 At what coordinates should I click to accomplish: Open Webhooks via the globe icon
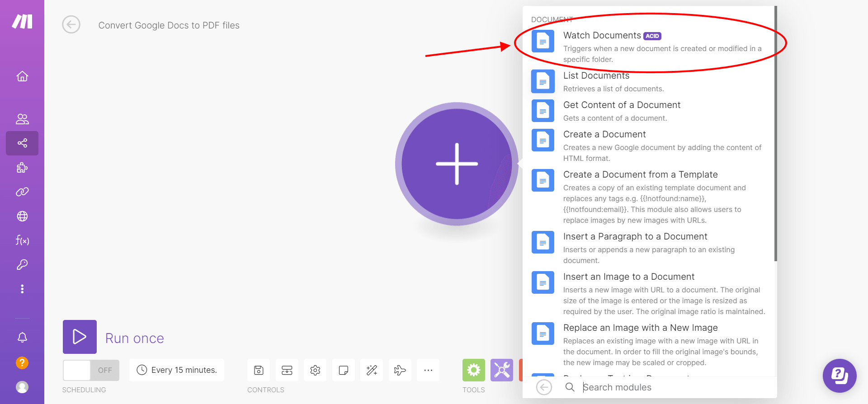[22, 216]
